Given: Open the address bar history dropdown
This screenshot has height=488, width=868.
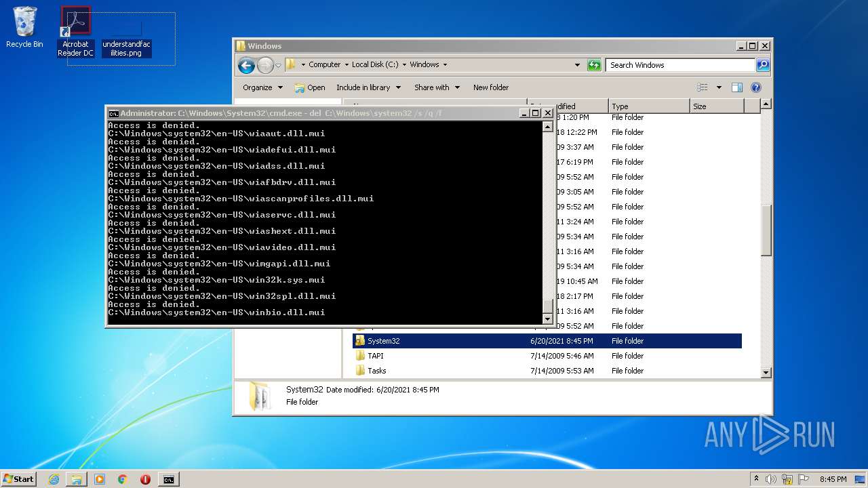Looking at the screenshot, I should (x=577, y=65).
